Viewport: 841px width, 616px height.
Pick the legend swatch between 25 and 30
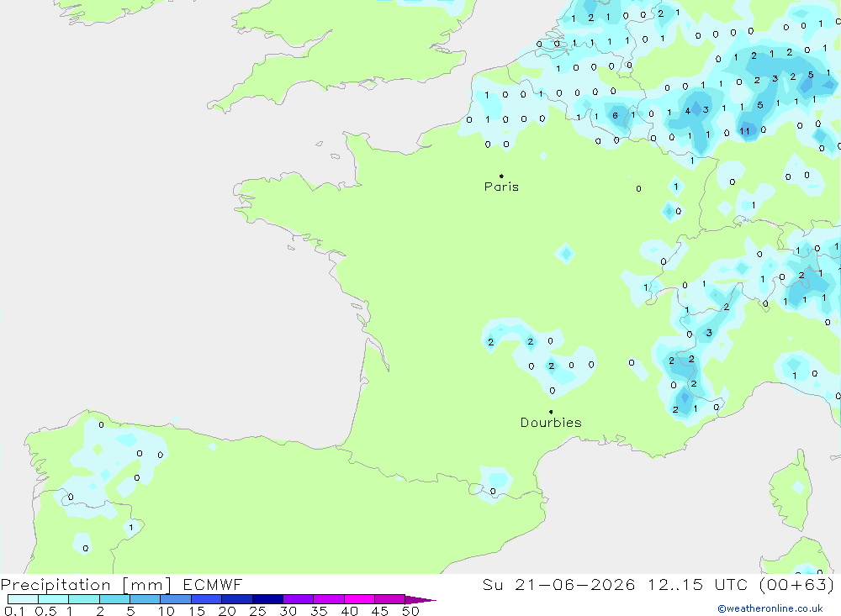(267, 599)
